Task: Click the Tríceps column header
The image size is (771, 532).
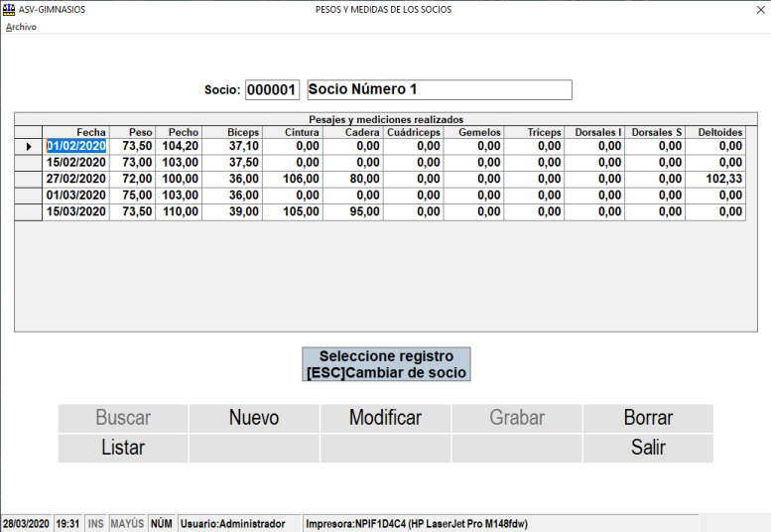Action: tap(535, 132)
